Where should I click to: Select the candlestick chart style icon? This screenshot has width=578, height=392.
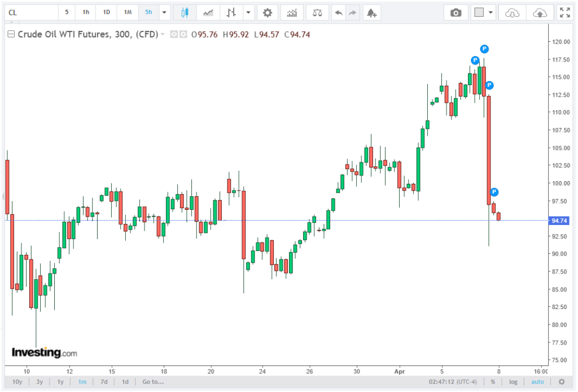click(184, 12)
